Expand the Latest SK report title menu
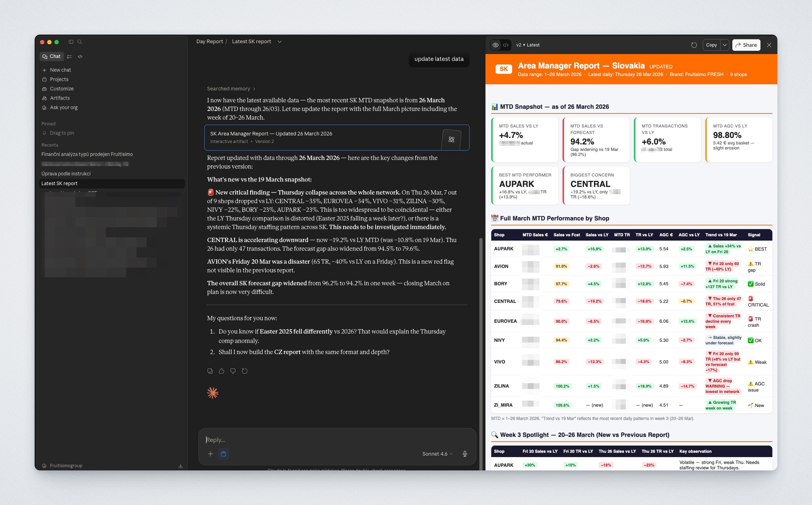The width and height of the screenshot is (812, 505). coord(280,42)
